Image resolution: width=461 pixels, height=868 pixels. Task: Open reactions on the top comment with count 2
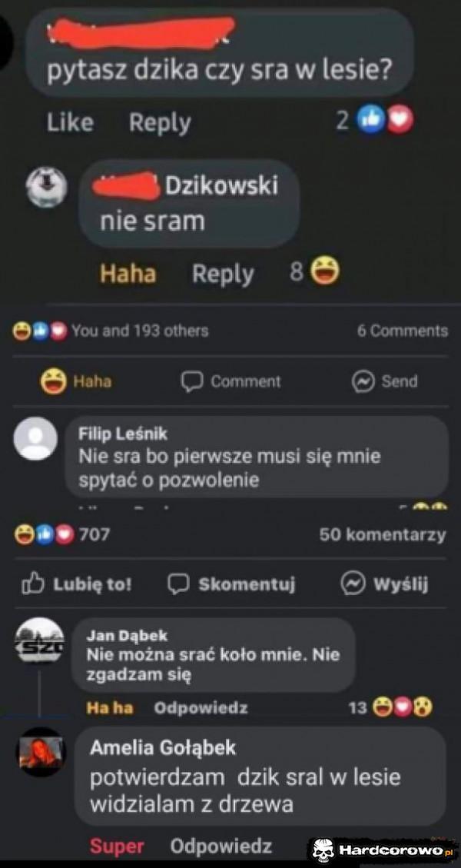point(375,119)
